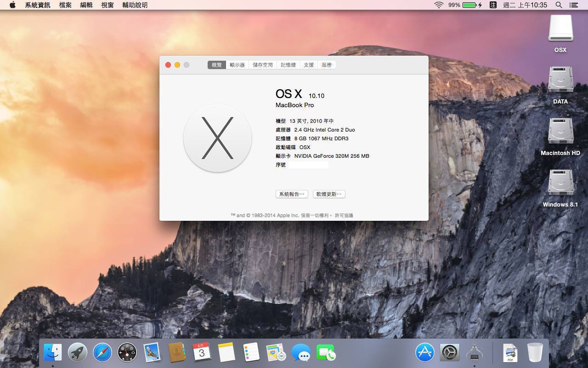Open FaceTime green icon in Dock
The image size is (588, 368).
pos(326,353)
